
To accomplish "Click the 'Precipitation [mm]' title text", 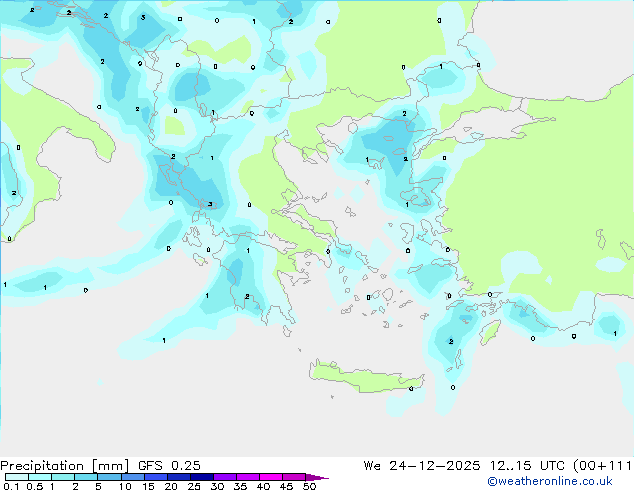I will click(x=65, y=466).
